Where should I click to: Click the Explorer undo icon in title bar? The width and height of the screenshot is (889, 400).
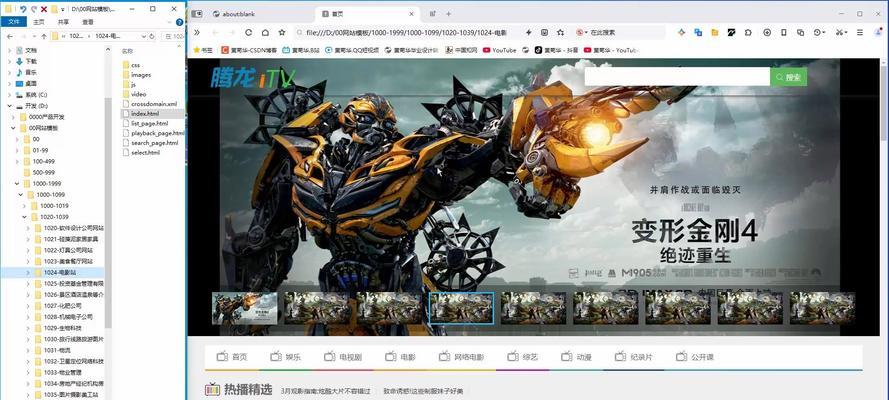pyautogui.click(x=23, y=9)
